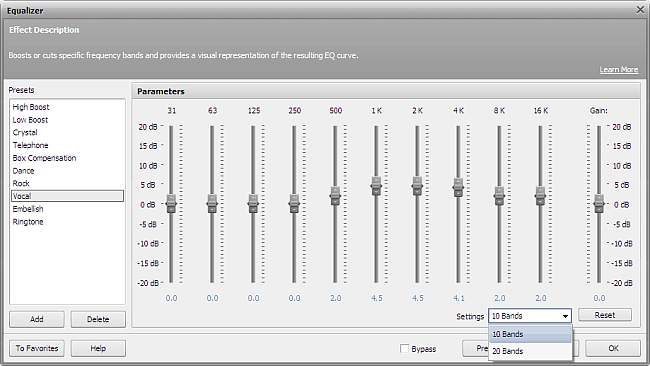This screenshot has width=650, height=366.
Task: Close the Equalizer dialog with the X
Action: click(x=640, y=10)
